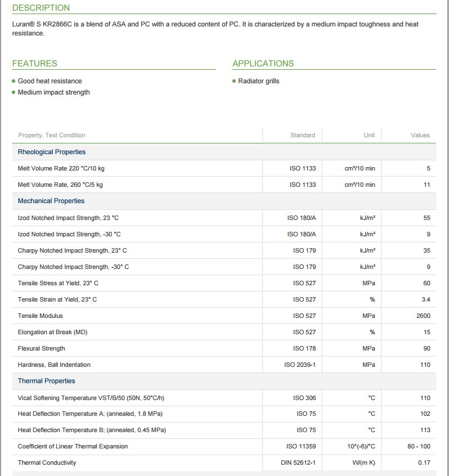Click the 'Tensile Modulus' label
Viewport: 449px width, 476px height.
coord(40,316)
